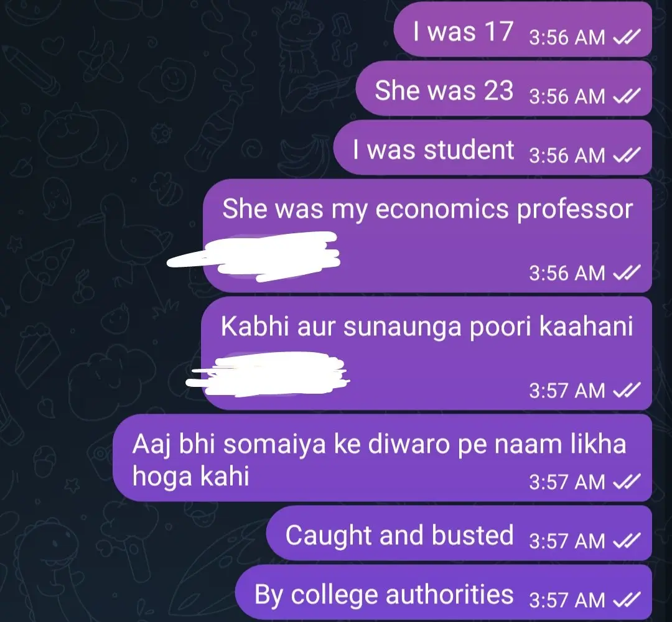The image size is (672, 622).
Task: Tap the "She was 23" message
Action: 503,88
